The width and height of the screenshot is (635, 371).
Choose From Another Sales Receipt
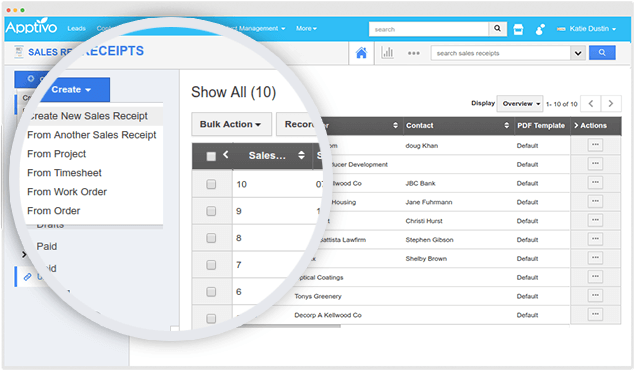(x=92, y=135)
